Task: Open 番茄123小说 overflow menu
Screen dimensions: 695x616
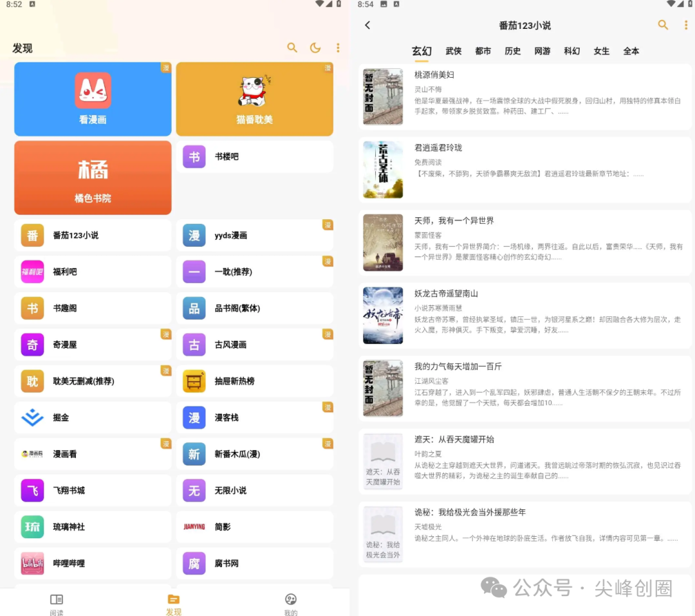Action: (x=686, y=25)
